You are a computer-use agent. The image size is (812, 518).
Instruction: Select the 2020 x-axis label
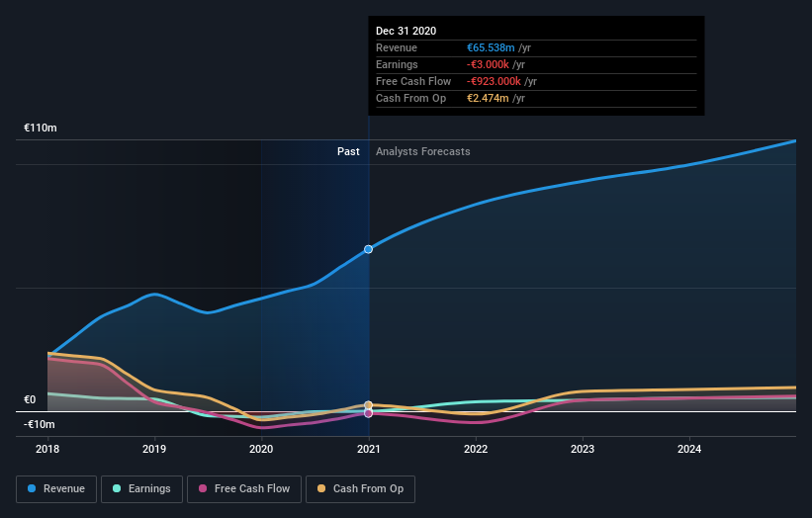coord(261,449)
